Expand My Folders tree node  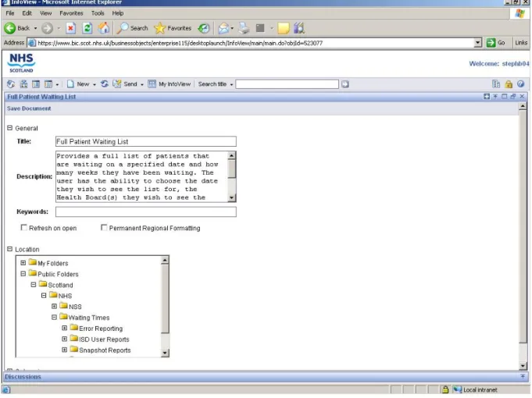coord(23,263)
